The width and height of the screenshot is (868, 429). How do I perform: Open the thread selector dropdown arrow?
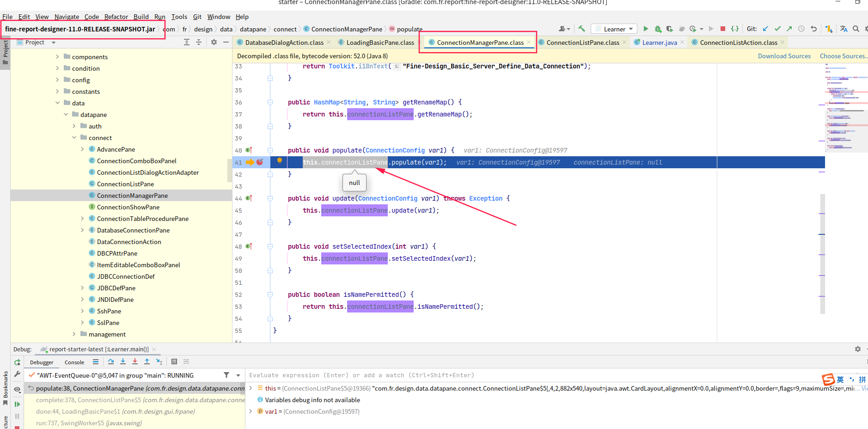(x=238, y=375)
